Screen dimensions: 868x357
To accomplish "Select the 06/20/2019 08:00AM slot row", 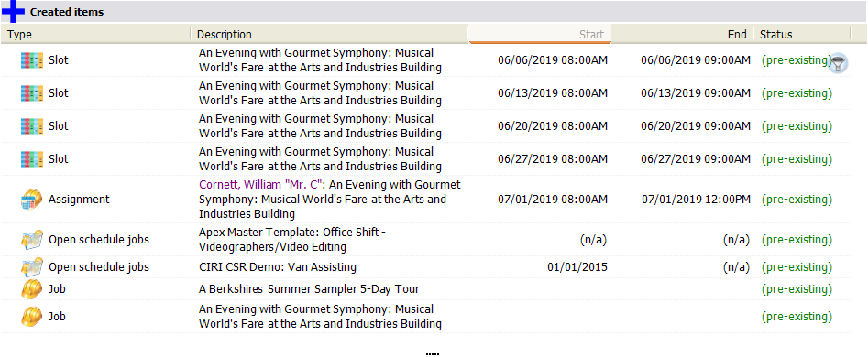I will [425, 126].
